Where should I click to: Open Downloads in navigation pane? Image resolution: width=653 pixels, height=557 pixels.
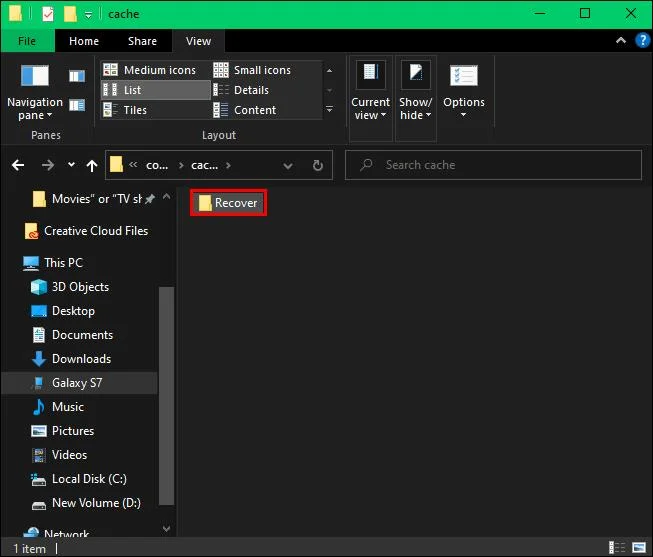[72, 359]
